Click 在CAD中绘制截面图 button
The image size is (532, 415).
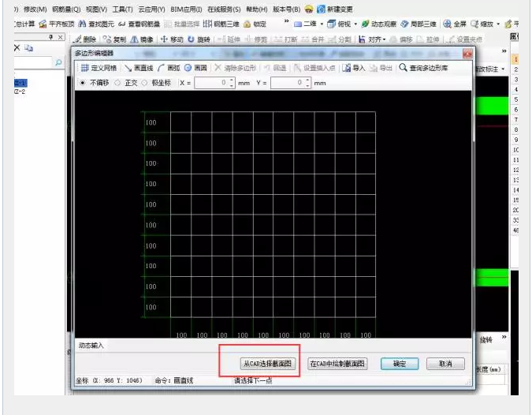(337, 364)
